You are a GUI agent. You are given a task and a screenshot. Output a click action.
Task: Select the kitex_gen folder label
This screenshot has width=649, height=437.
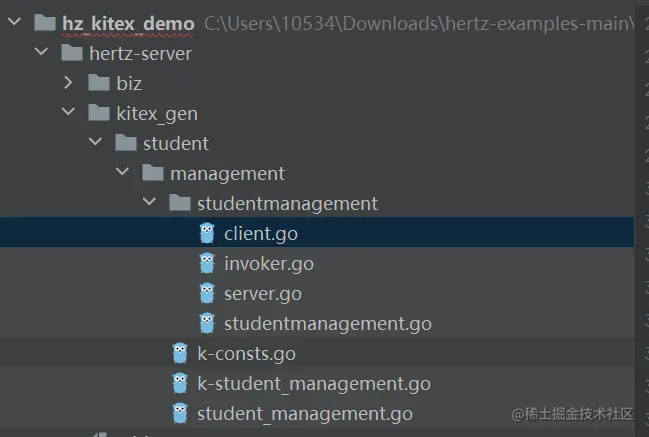click(x=157, y=114)
